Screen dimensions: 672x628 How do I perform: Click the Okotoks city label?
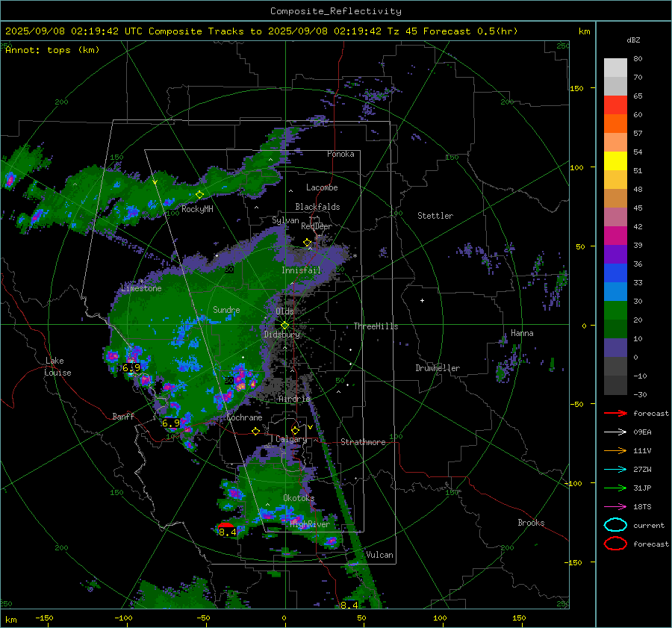point(299,498)
